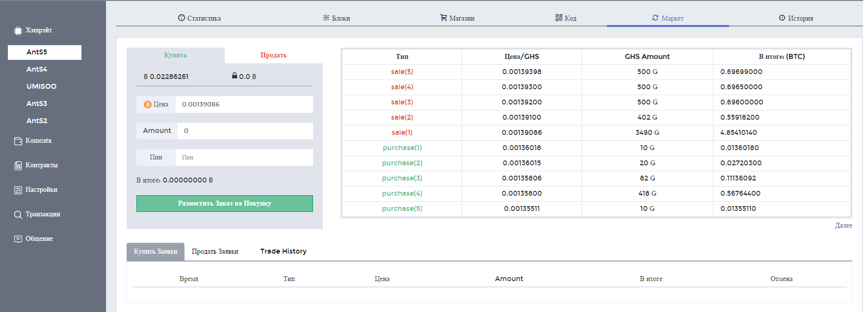
Task: Open Настройки settings icon in sidebar
Action: tap(18, 190)
